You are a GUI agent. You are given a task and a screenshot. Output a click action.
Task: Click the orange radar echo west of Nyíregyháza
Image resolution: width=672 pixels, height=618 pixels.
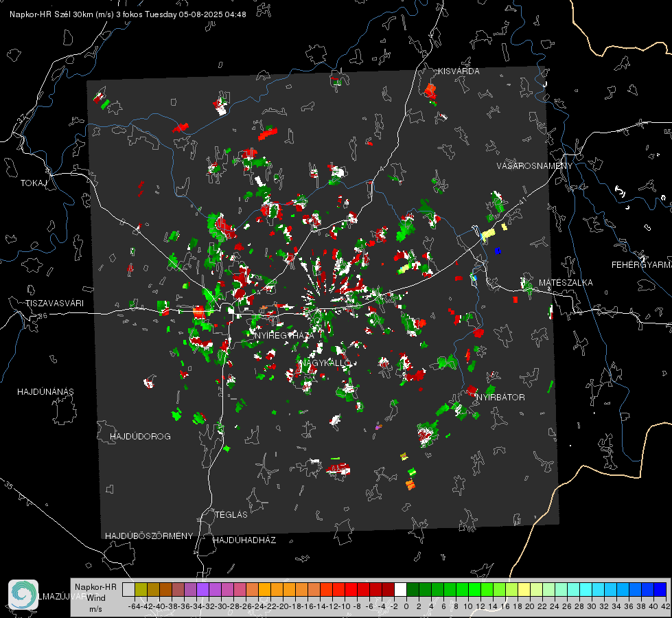199,312
